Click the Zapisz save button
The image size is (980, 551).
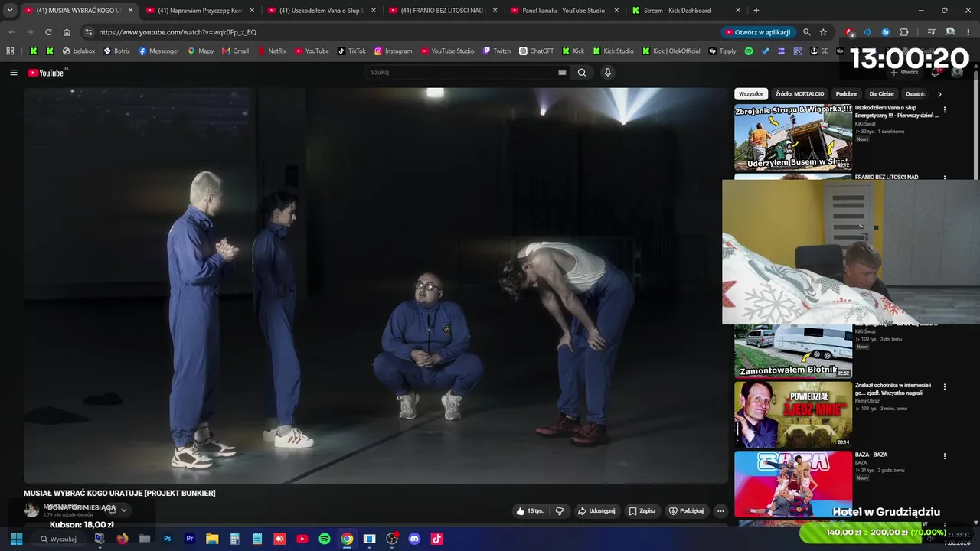[642, 510]
